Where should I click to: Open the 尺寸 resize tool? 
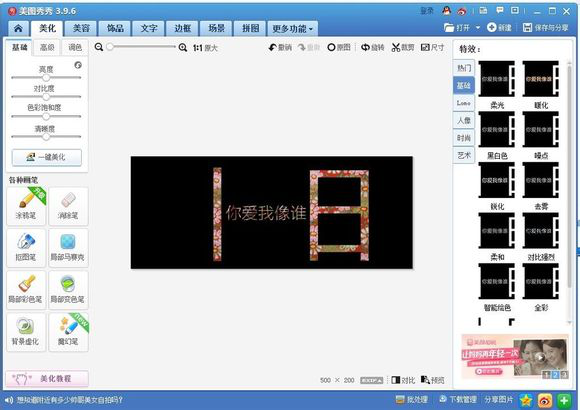(x=432, y=47)
